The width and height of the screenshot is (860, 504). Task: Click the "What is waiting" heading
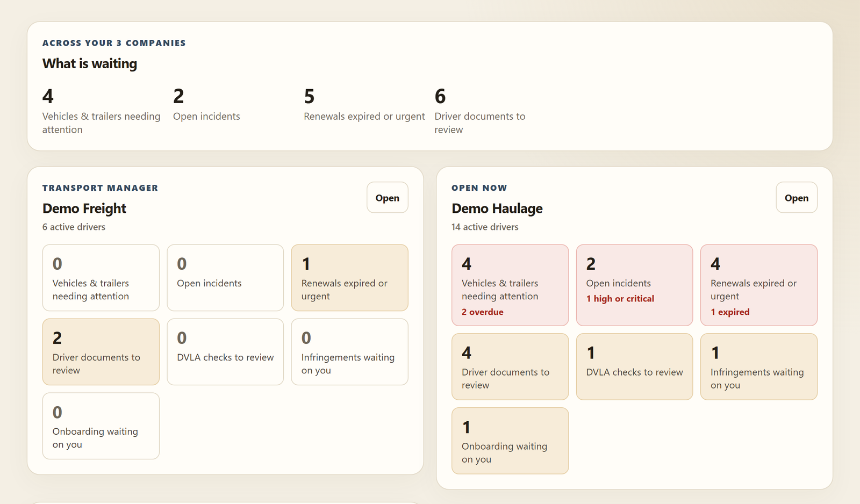[90, 63]
